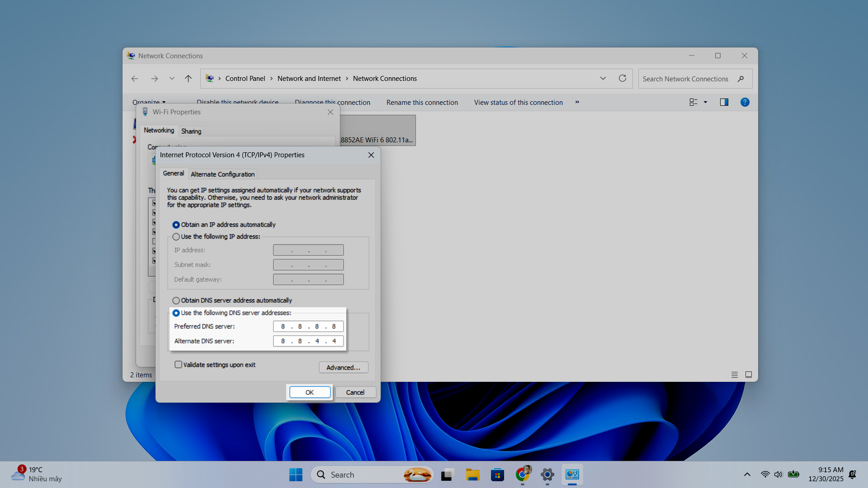
Task: Click the Back navigation arrow
Action: click(x=135, y=79)
